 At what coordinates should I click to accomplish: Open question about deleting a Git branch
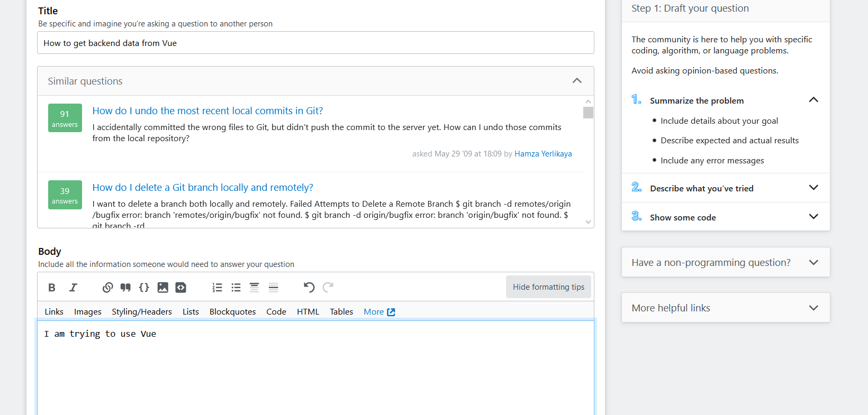click(x=203, y=188)
